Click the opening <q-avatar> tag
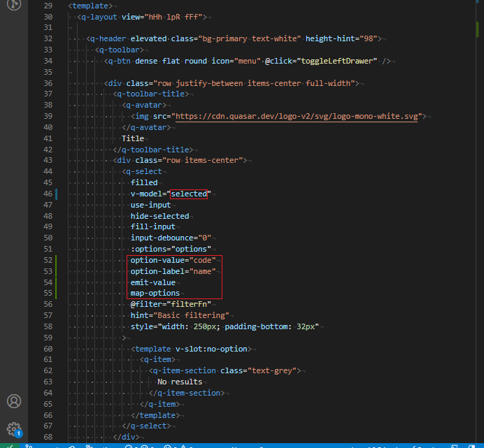 click(144, 106)
